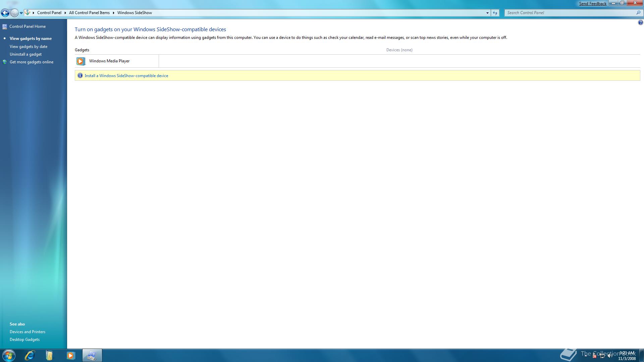Image resolution: width=644 pixels, height=362 pixels.
Task: Click the Windows Media Player gadget icon
Action: [x=80, y=61]
